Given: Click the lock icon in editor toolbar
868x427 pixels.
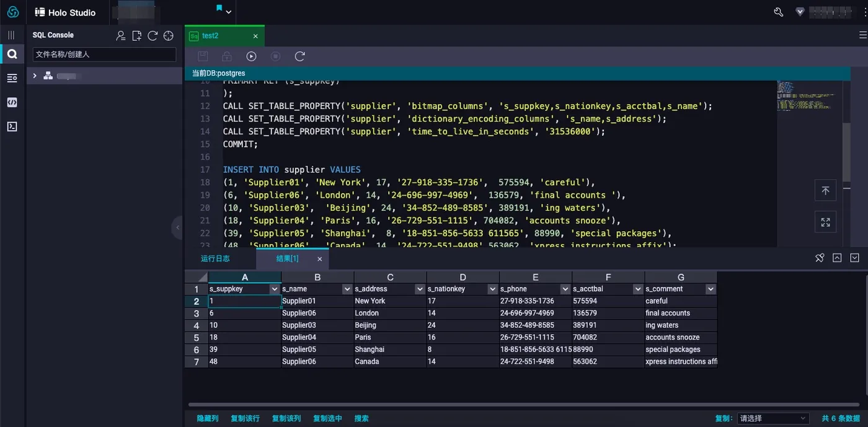Looking at the screenshot, I should point(227,56).
